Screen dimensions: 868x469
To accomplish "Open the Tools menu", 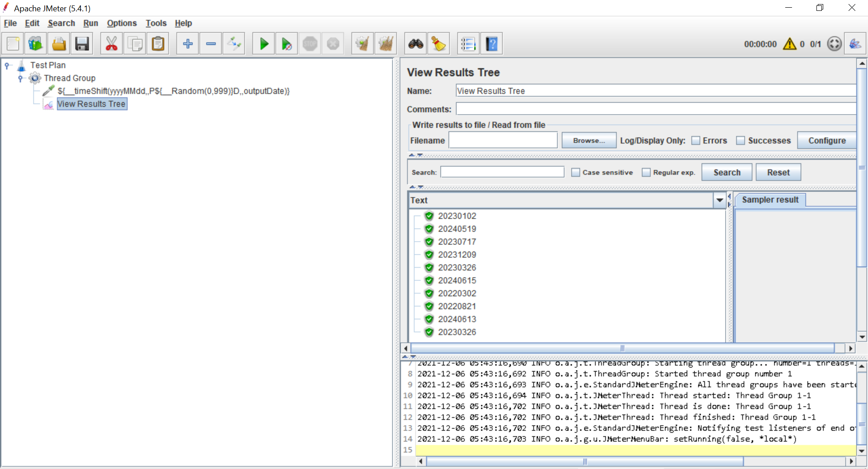I will point(156,23).
